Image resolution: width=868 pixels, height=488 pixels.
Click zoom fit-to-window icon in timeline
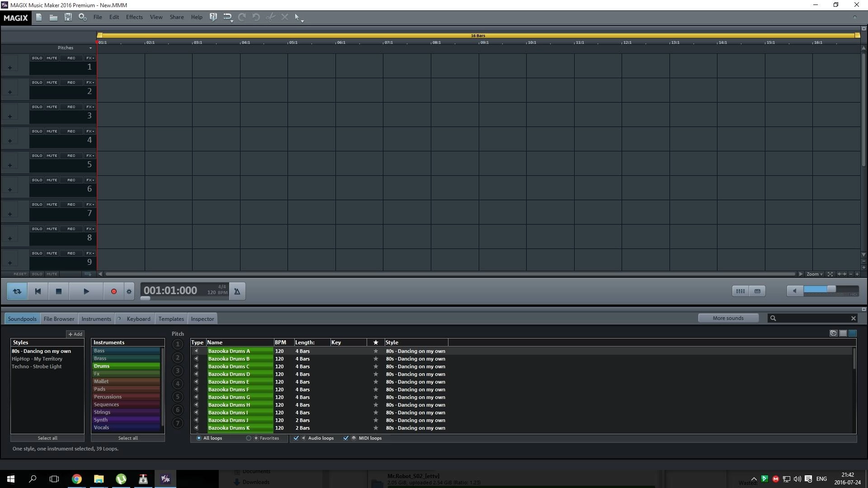coord(830,274)
